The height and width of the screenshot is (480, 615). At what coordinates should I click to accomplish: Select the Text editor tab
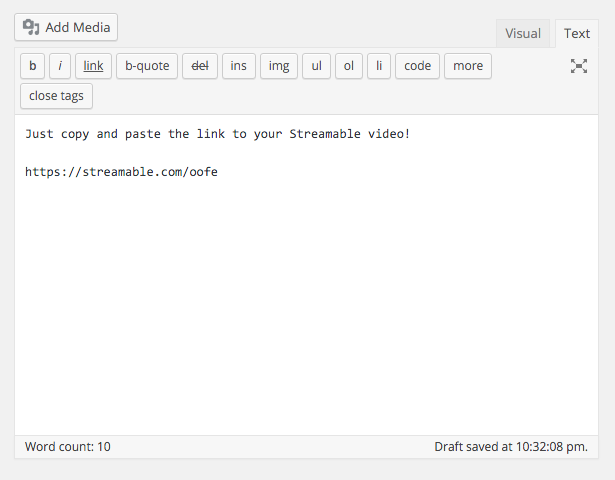pyautogui.click(x=577, y=33)
